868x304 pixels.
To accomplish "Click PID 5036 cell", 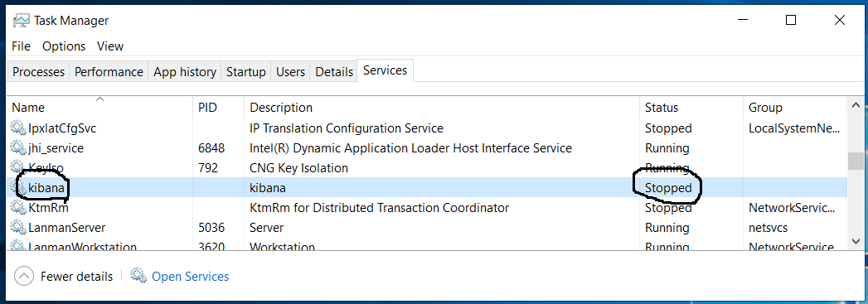I will pos(211,228).
